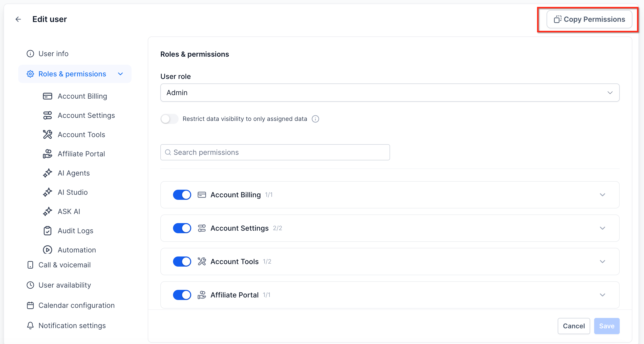
Task: Click the Call & voicemail phone icon
Action: click(x=30, y=265)
